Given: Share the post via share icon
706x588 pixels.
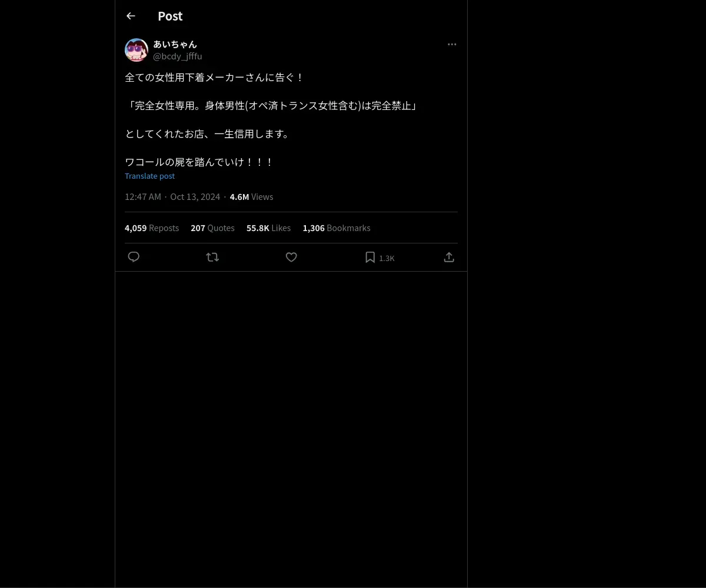Looking at the screenshot, I should [x=449, y=257].
